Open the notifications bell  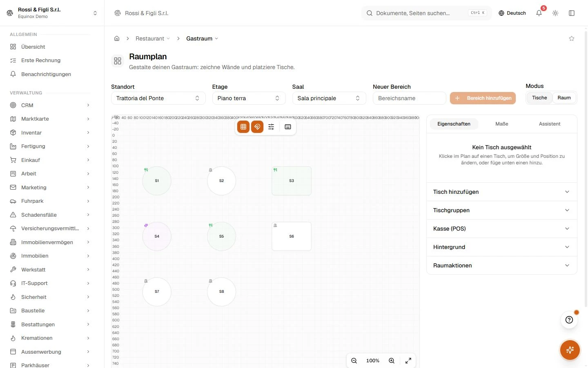539,13
